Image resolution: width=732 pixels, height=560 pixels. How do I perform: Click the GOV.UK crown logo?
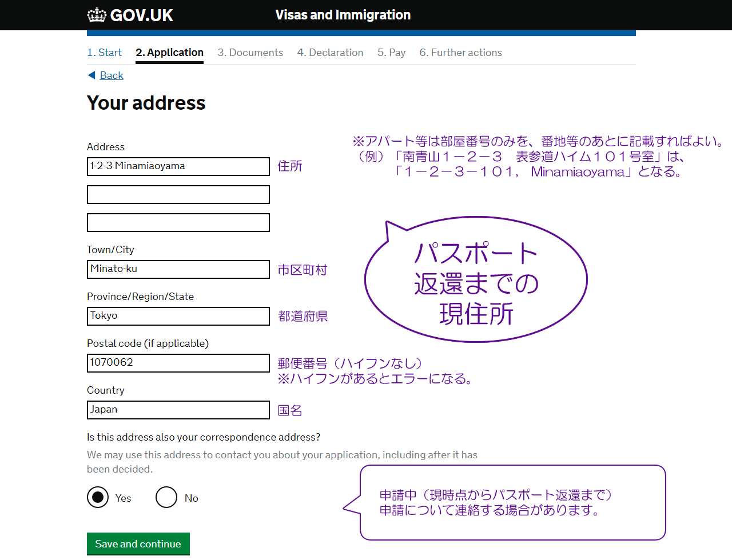tap(97, 15)
